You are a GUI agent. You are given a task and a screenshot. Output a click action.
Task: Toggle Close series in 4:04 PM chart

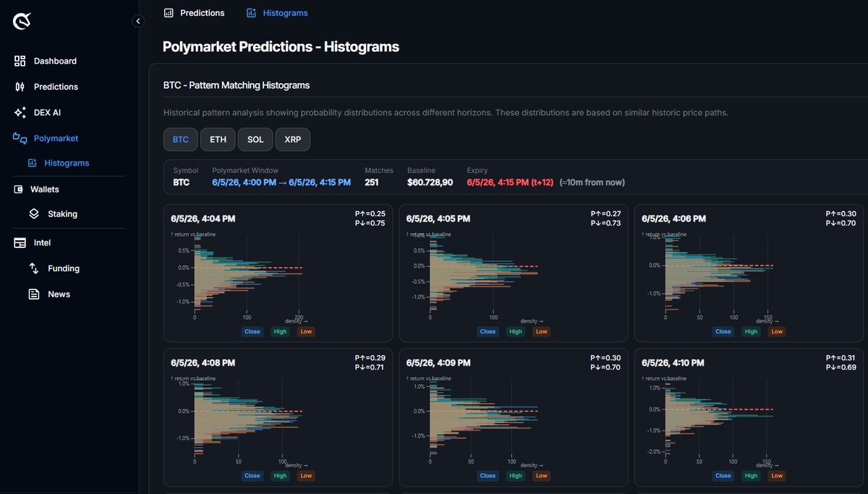coord(252,332)
